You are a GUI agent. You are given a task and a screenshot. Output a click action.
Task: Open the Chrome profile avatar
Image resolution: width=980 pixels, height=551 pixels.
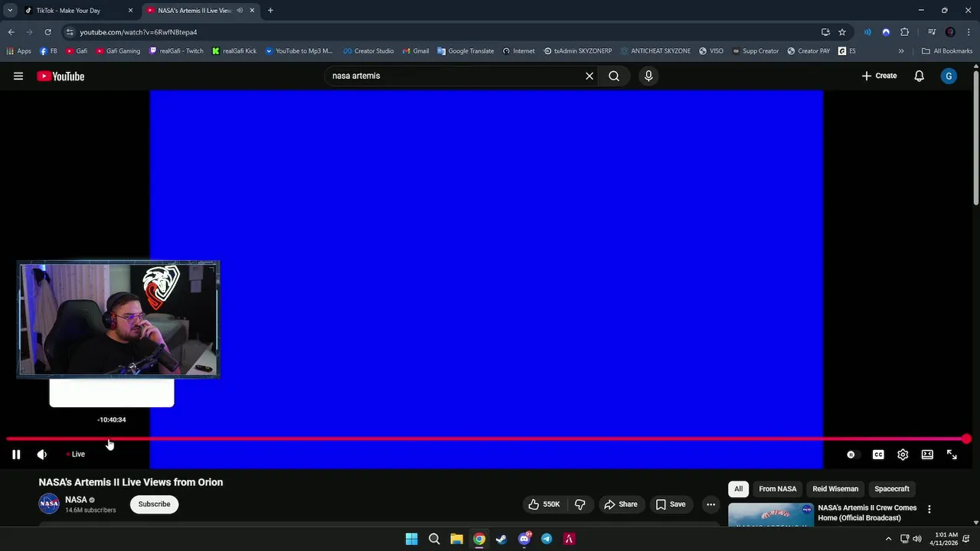tap(950, 32)
